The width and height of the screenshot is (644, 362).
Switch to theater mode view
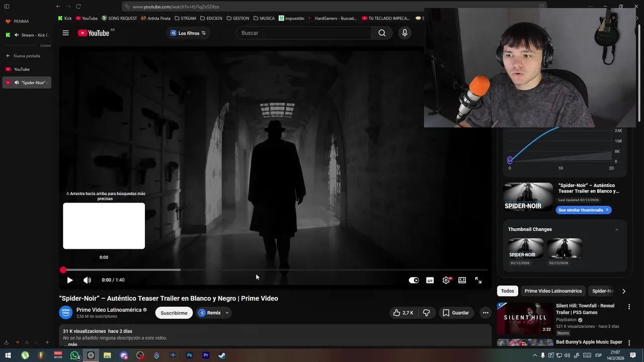[462, 280]
